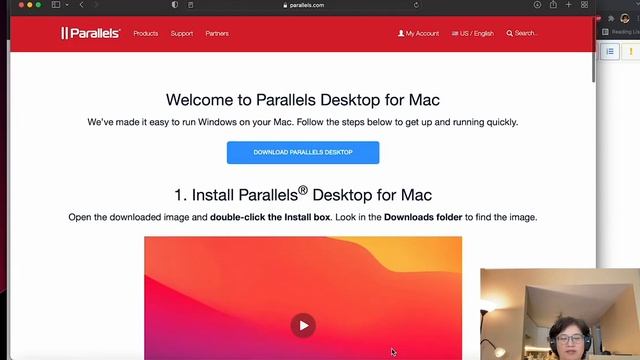
Task: Toggle Safari sidebar icon
Action: 56,5
